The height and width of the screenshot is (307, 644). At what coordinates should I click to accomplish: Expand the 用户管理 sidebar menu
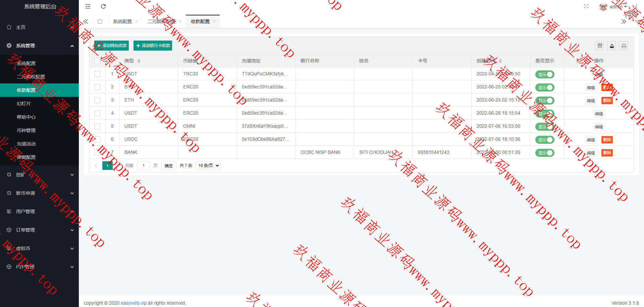[39, 211]
